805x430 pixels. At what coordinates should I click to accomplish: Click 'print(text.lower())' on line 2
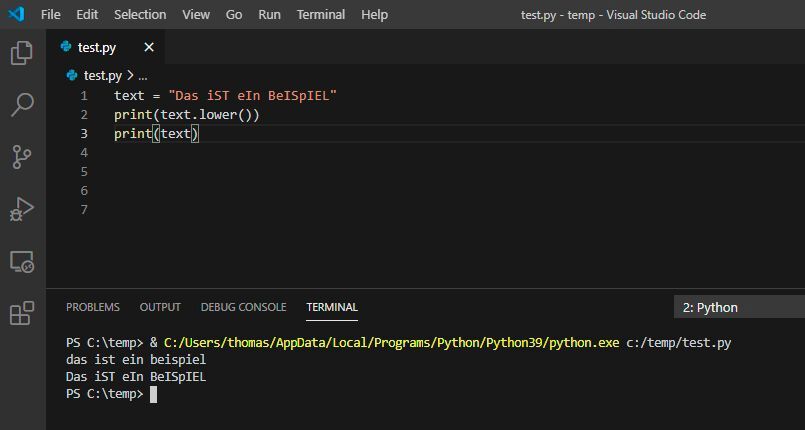click(187, 114)
